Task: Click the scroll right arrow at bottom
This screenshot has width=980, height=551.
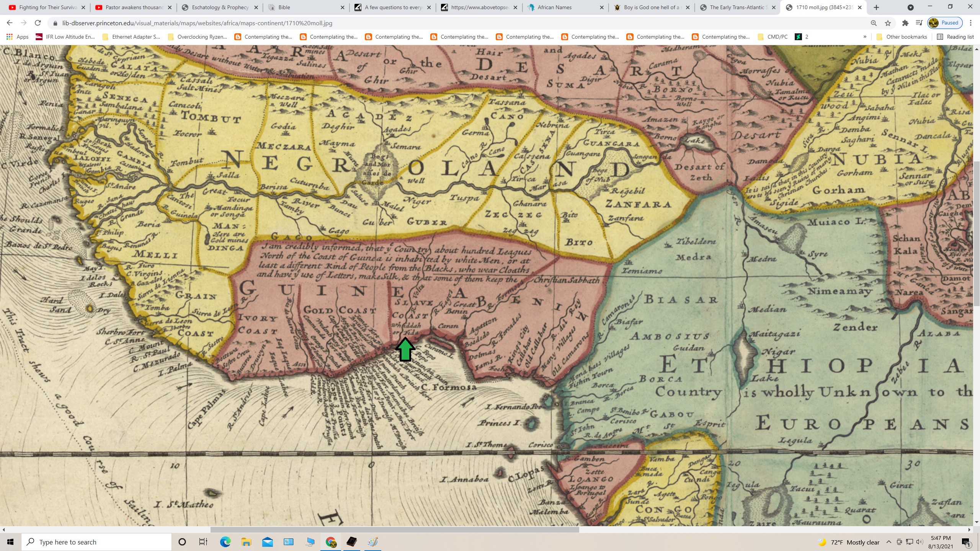Action: click(x=970, y=530)
